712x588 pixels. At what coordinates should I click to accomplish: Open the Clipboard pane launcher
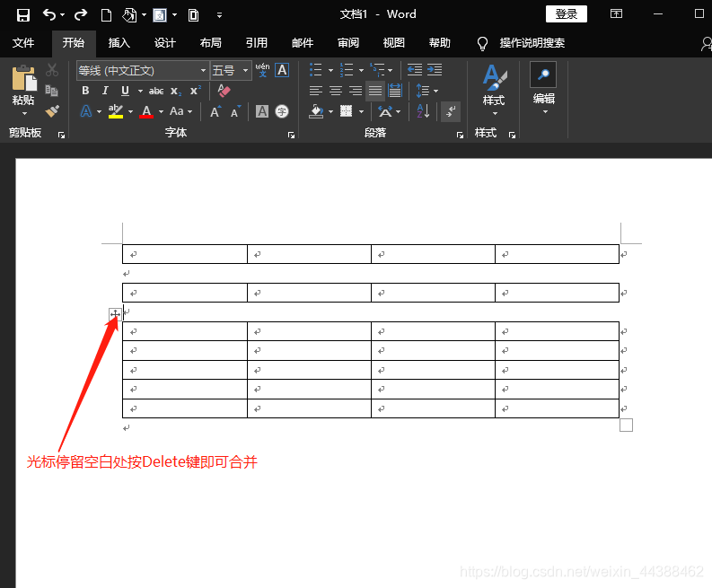(x=61, y=135)
